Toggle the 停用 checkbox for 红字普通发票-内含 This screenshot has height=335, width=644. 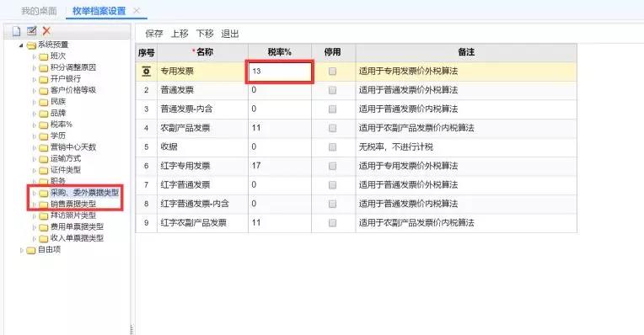pos(332,204)
